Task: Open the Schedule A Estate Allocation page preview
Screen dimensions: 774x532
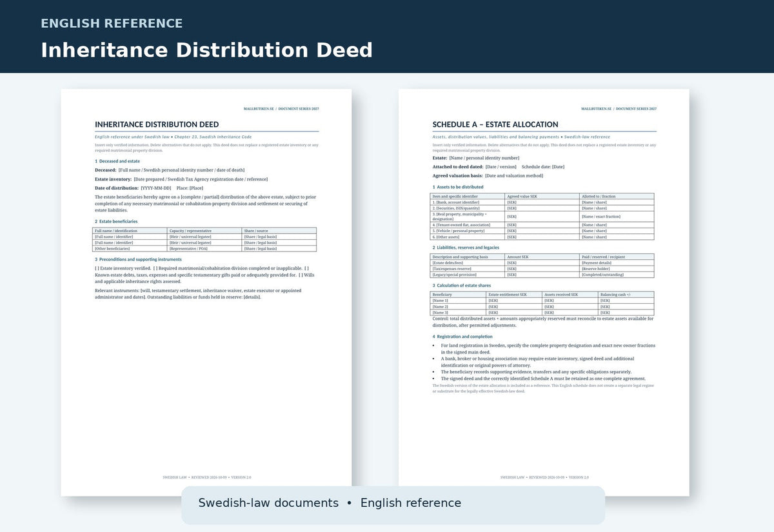Action: [544, 292]
